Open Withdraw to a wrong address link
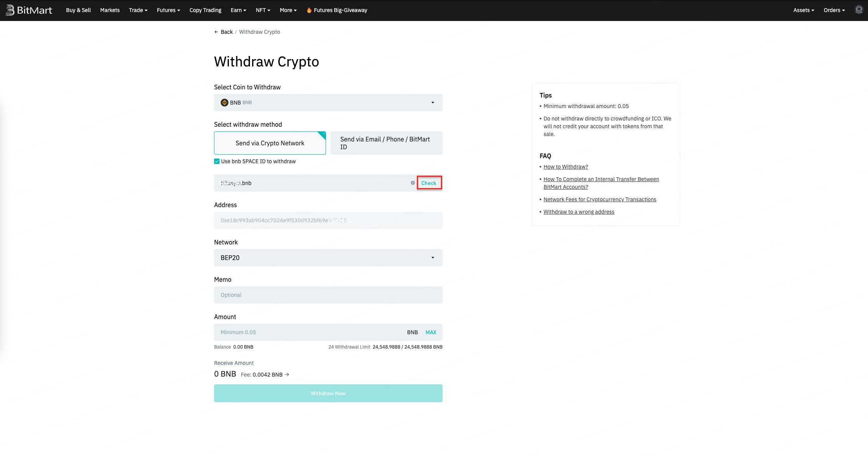Screen dimensions: 868x457 pos(579,212)
